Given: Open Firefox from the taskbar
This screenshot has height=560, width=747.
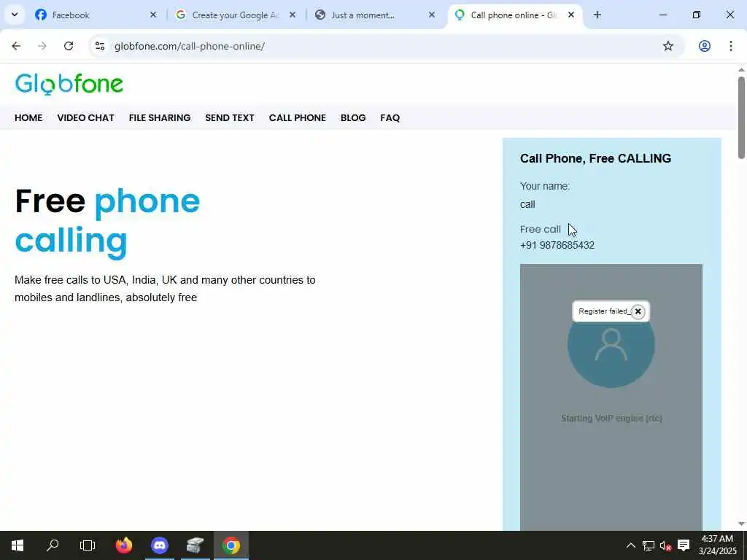Looking at the screenshot, I should (x=124, y=545).
